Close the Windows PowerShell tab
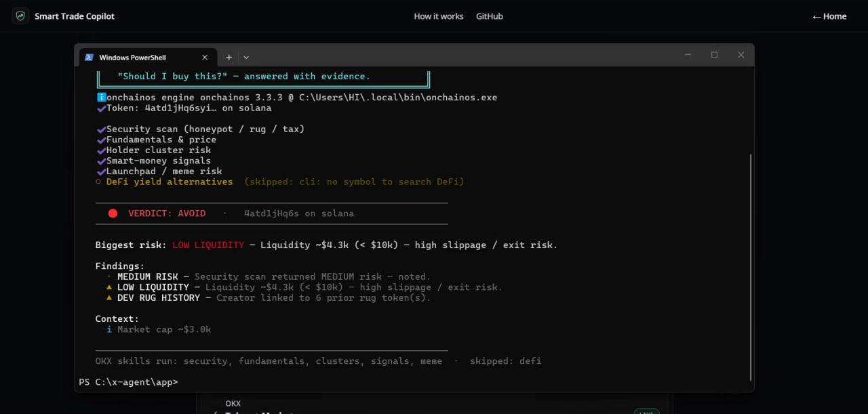The height and width of the screenshot is (414, 868). click(x=205, y=58)
